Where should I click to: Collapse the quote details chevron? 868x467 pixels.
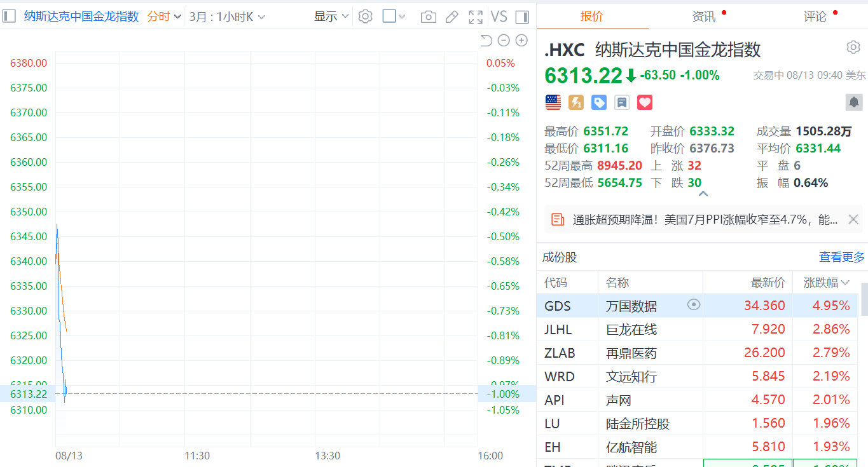[703, 194]
